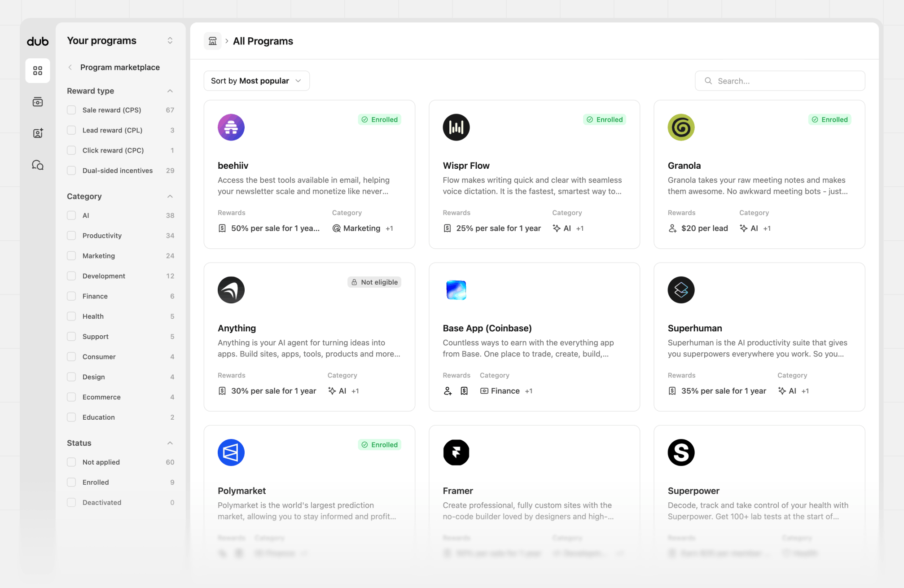This screenshot has width=904, height=588.
Task: Click the Polymarket logo
Action: (x=231, y=452)
